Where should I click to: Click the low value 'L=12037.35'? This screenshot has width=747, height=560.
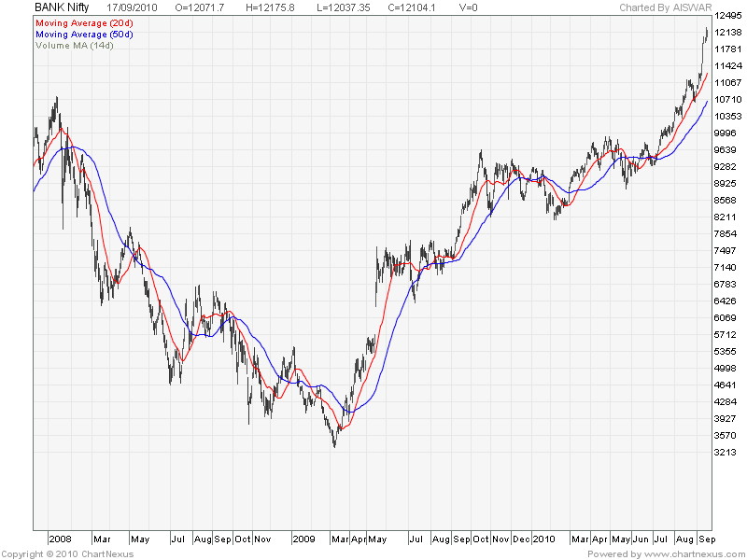pyautogui.click(x=343, y=7)
